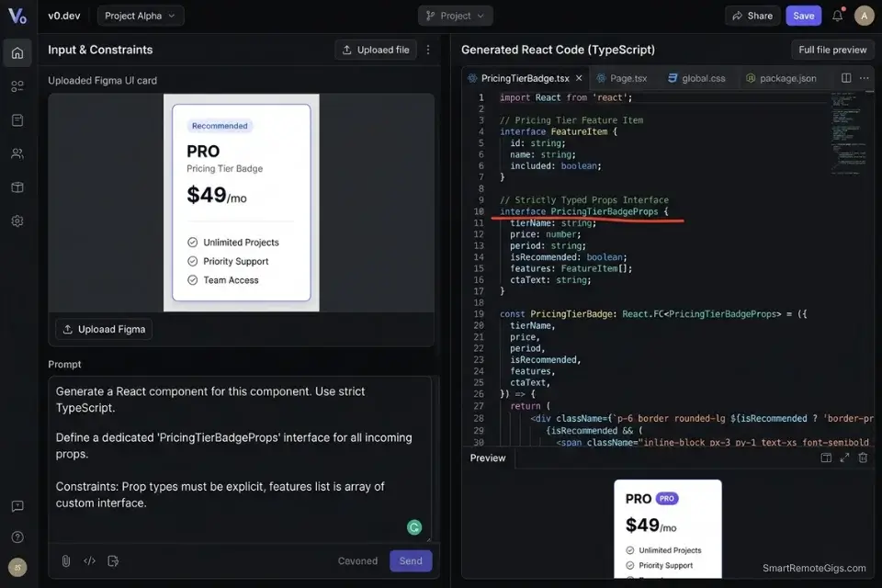882x588 pixels.
Task: Click the rendered PRO card in Preview
Action: [668, 529]
